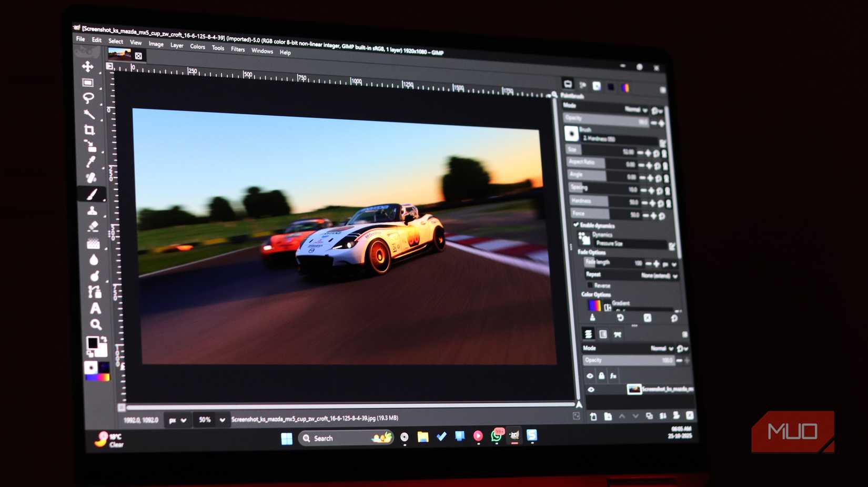Viewport: 868px width, 487px height.
Task: Create a new layer
Action: [593, 416]
